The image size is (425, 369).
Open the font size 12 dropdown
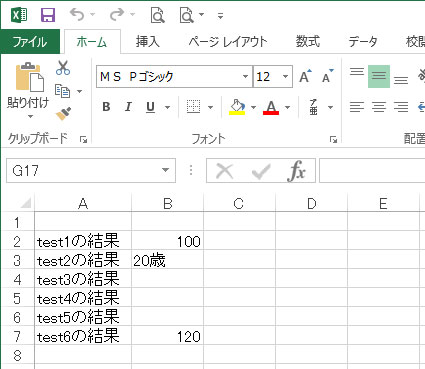point(285,76)
